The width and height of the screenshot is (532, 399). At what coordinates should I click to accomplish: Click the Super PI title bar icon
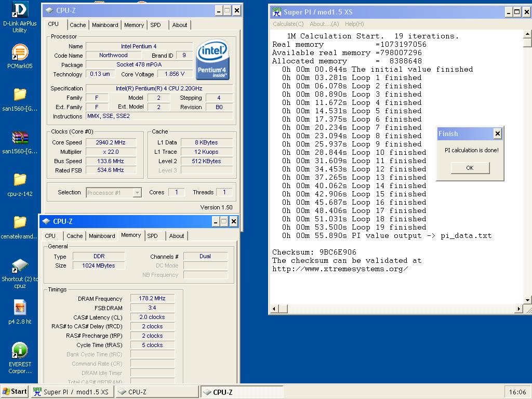[276, 12]
